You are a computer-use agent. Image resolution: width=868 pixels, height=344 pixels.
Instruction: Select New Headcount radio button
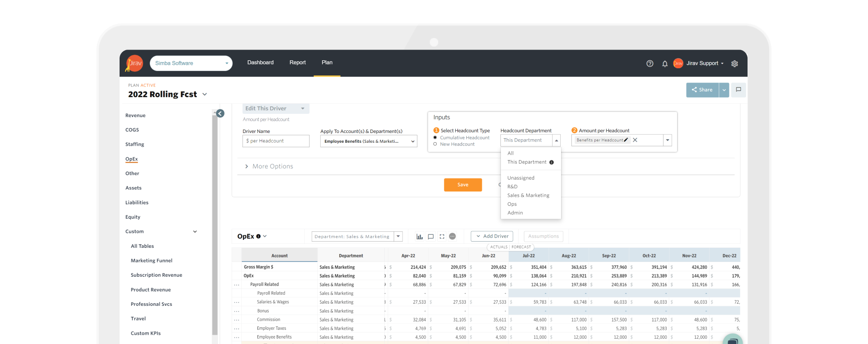pyautogui.click(x=435, y=144)
